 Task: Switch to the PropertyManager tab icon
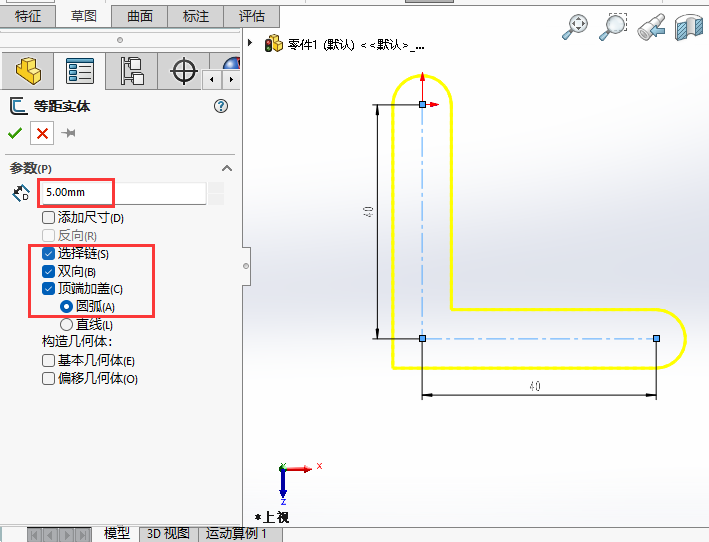point(80,71)
